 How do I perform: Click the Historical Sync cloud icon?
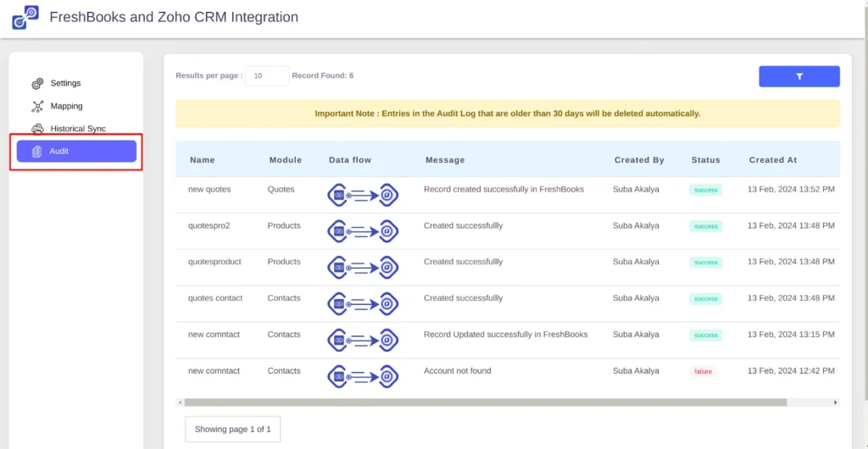pos(37,129)
